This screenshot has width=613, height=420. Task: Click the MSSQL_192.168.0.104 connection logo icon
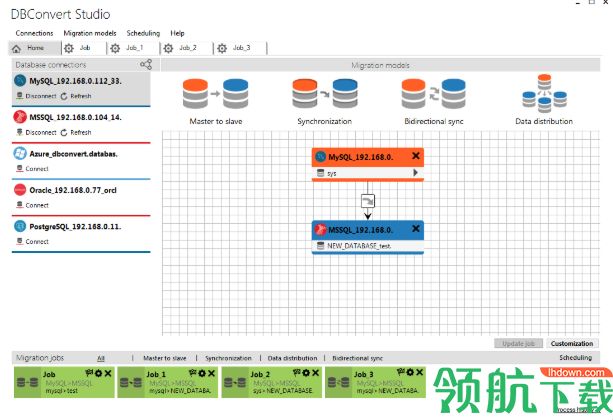pos(20,117)
